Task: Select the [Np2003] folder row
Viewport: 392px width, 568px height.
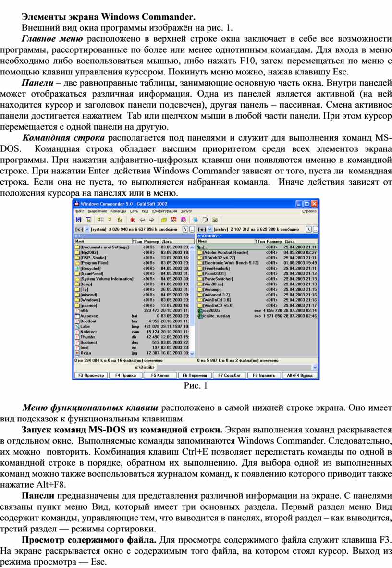Action: [x=132, y=252]
